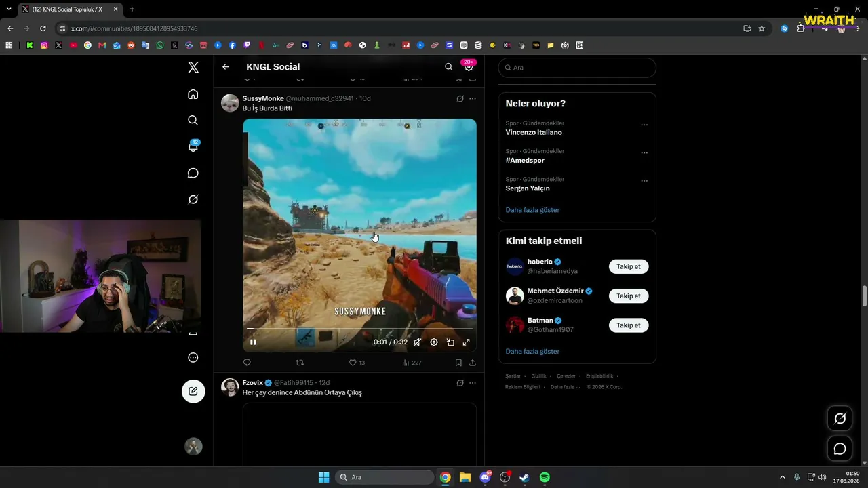Viewport: 868px width, 488px height.
Task: Open the More options circle in sidebar
Action: point(193,357)
